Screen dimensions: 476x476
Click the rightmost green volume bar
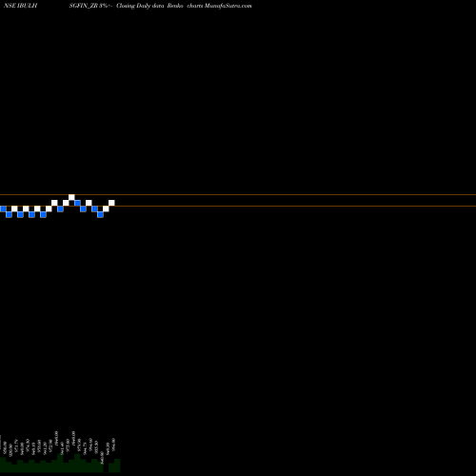click(117, 466)
